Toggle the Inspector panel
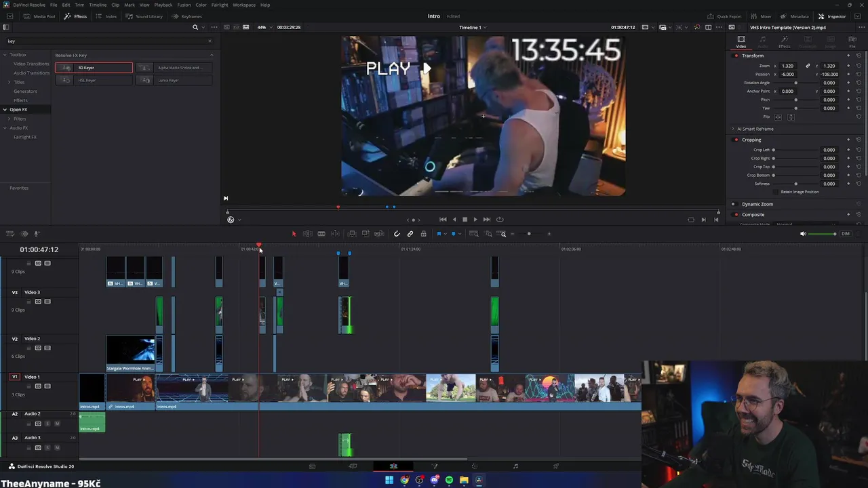This screenshot has width=868, height=488. 832,16
